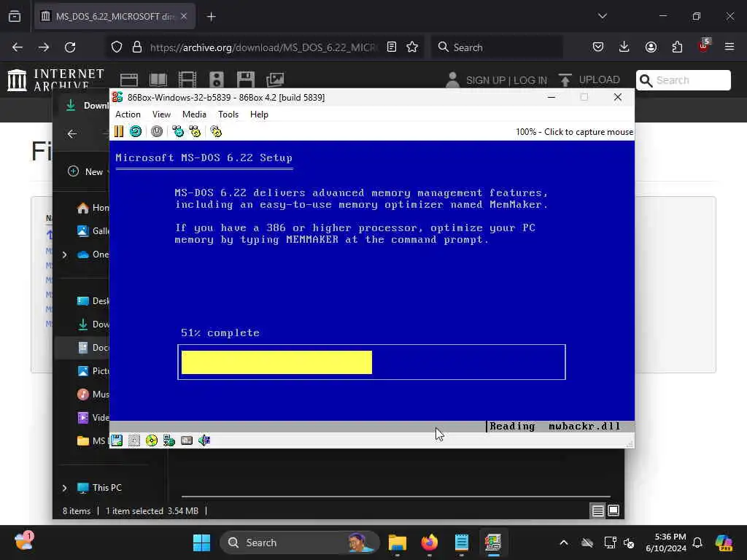Go back in Firefox history
The image size is (747, 560).
tap(18, 47)
